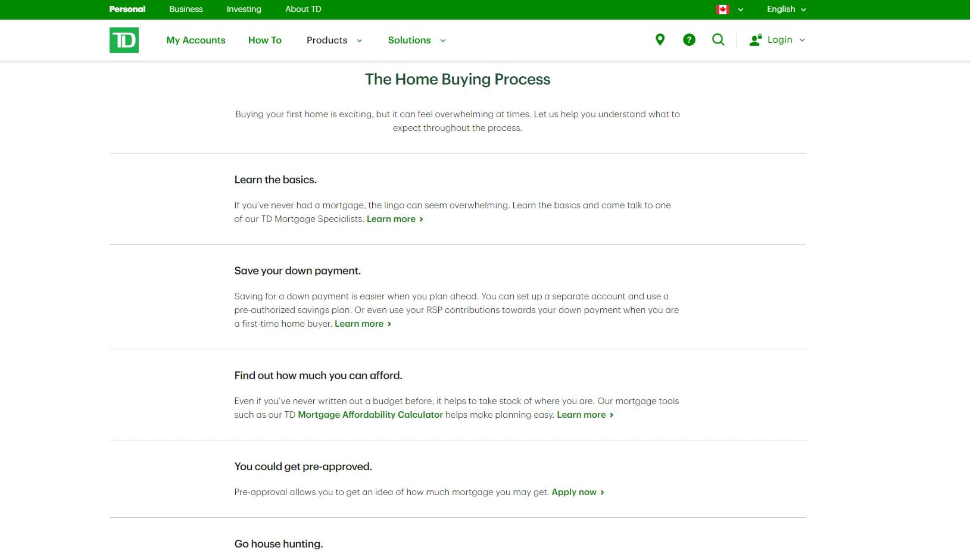
Task: Click the Canada flag icon
Action: click(x=723, y=9)
